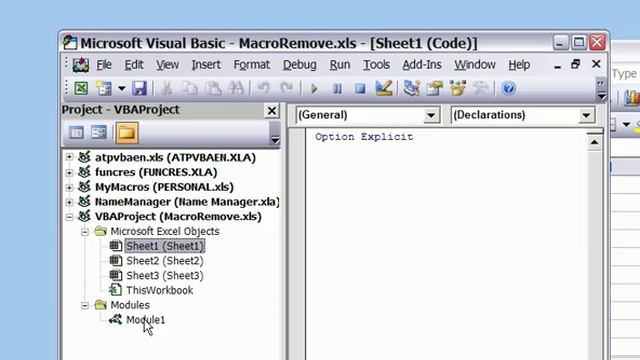Open the Object Browser toolbar icon

click(x=458, y=88)
